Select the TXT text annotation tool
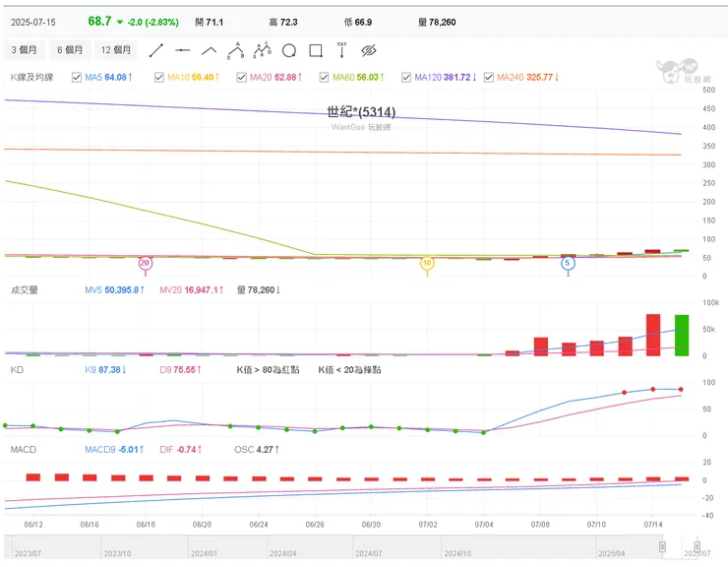 pos(342,50)
